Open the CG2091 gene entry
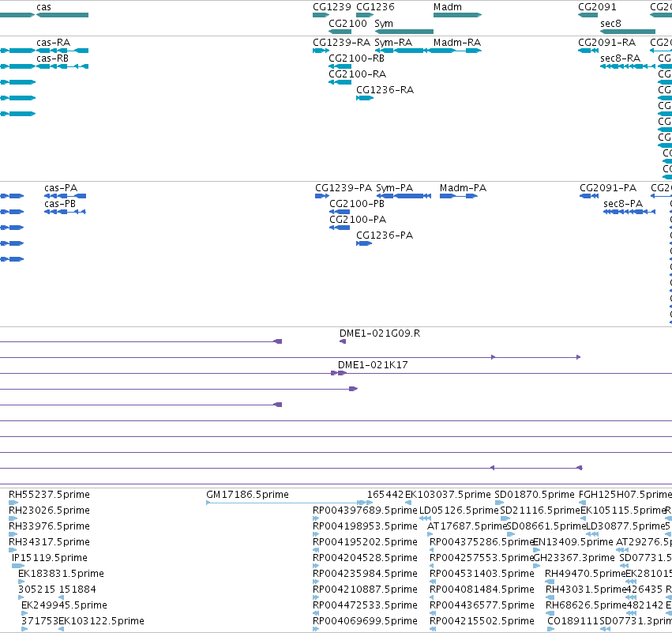 [x=588, y=15]
